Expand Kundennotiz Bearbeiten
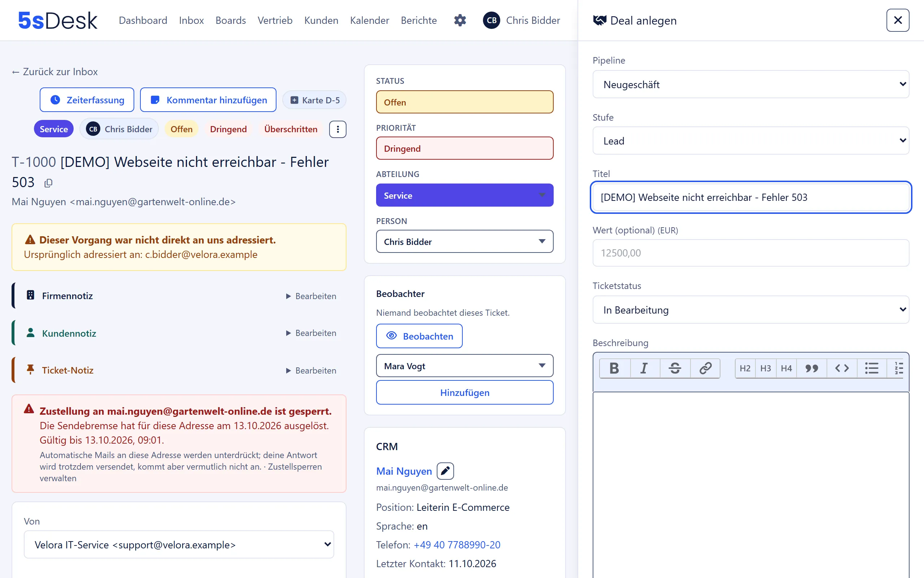924x578 pixels. (311, 333)
